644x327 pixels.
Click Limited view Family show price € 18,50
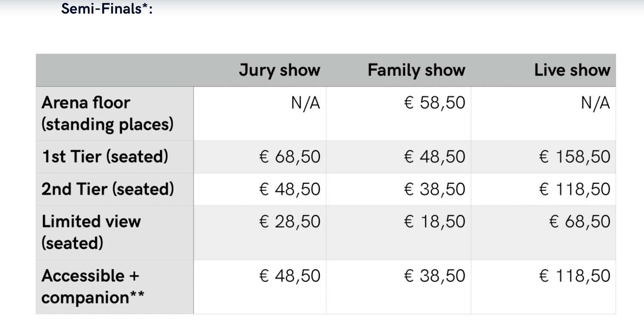click(435, 221)
